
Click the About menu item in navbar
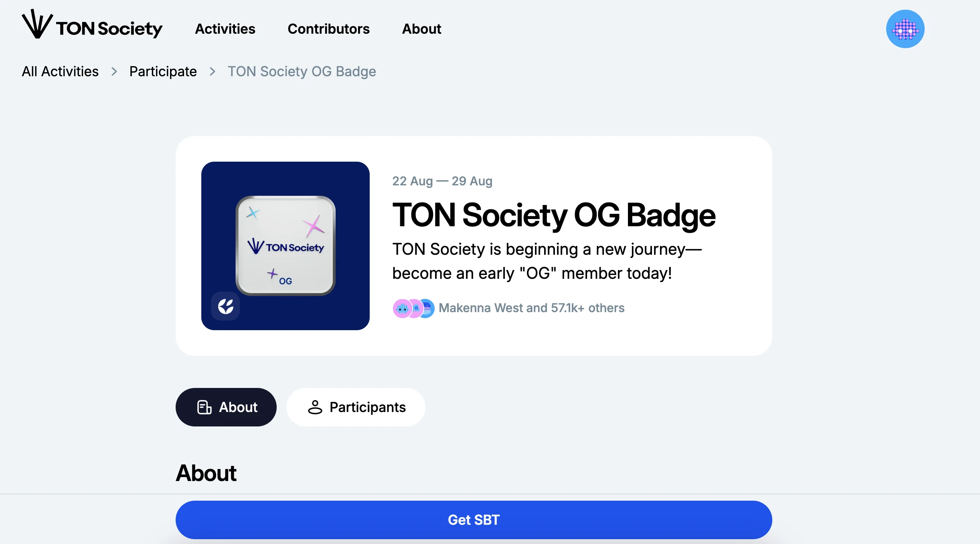coord(422,28)
